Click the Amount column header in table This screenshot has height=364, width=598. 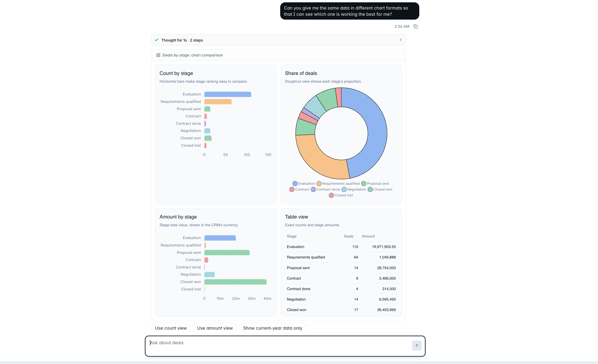click(368, 236)
